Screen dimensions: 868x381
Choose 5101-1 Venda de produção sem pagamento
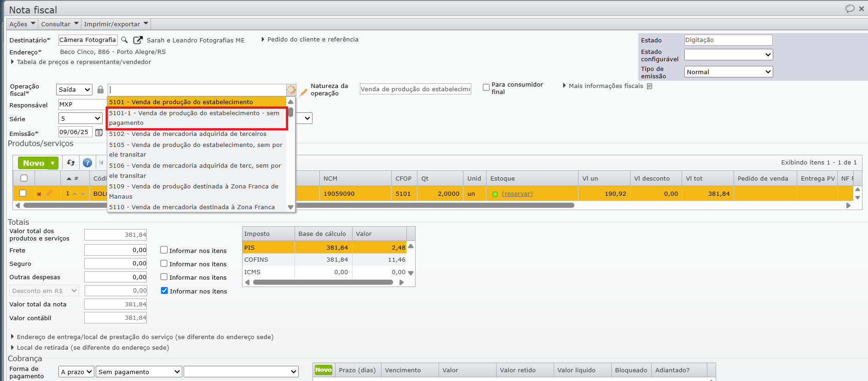[197, 118]
